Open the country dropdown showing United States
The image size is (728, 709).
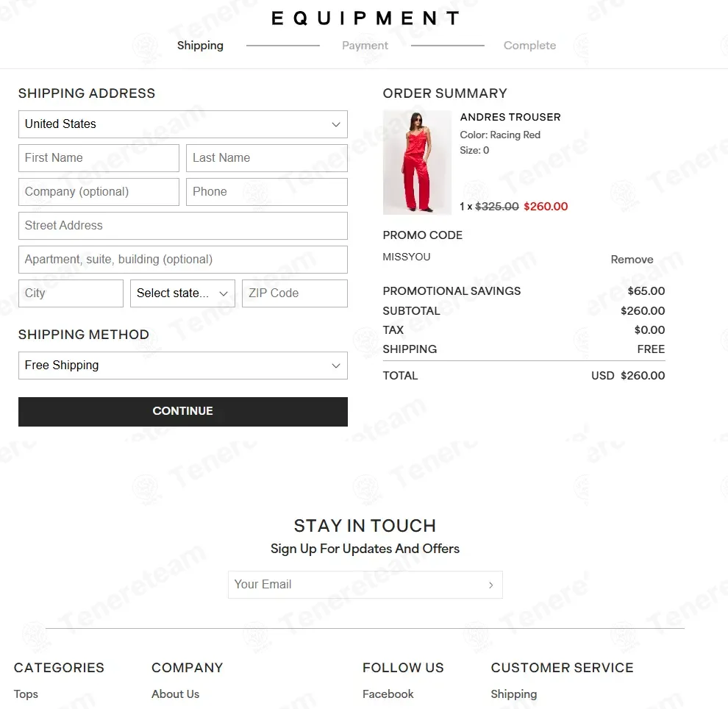pos(183,124)
